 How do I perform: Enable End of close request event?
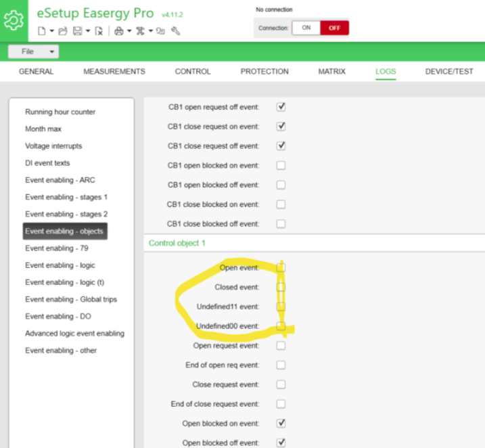click(281, 404)
